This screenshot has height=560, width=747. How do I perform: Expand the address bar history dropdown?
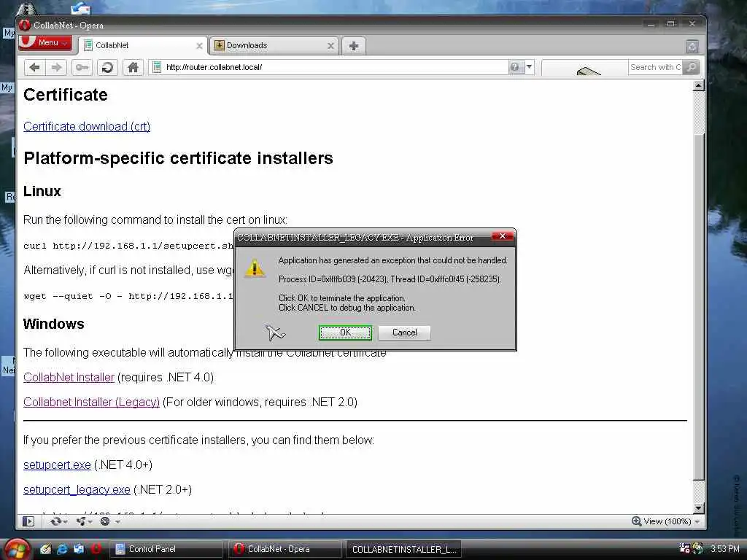(530, 67)
